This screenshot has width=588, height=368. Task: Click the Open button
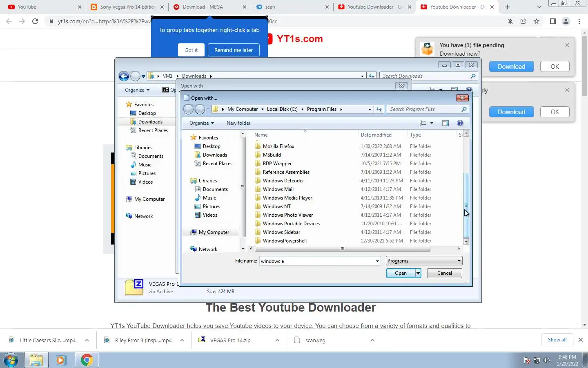(401, 273)
